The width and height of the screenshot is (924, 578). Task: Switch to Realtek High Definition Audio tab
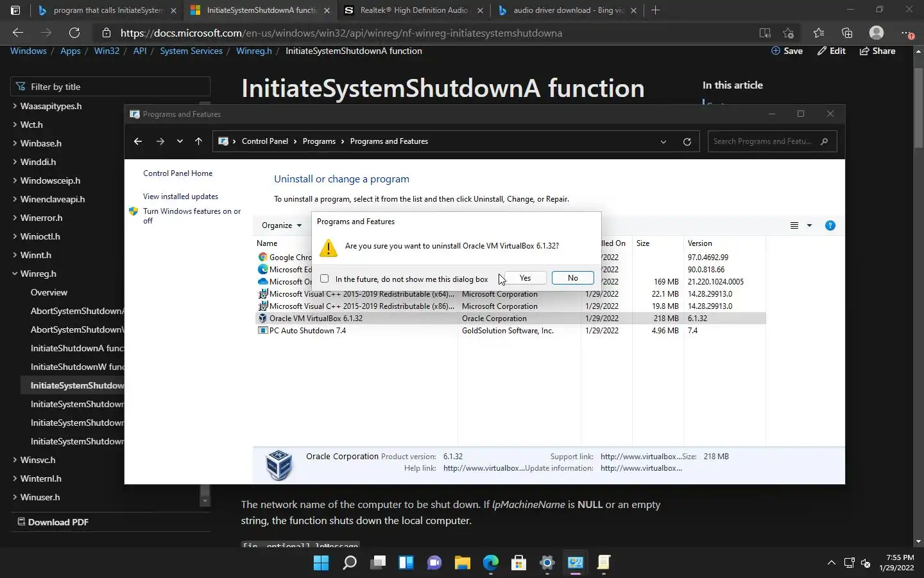414,10
